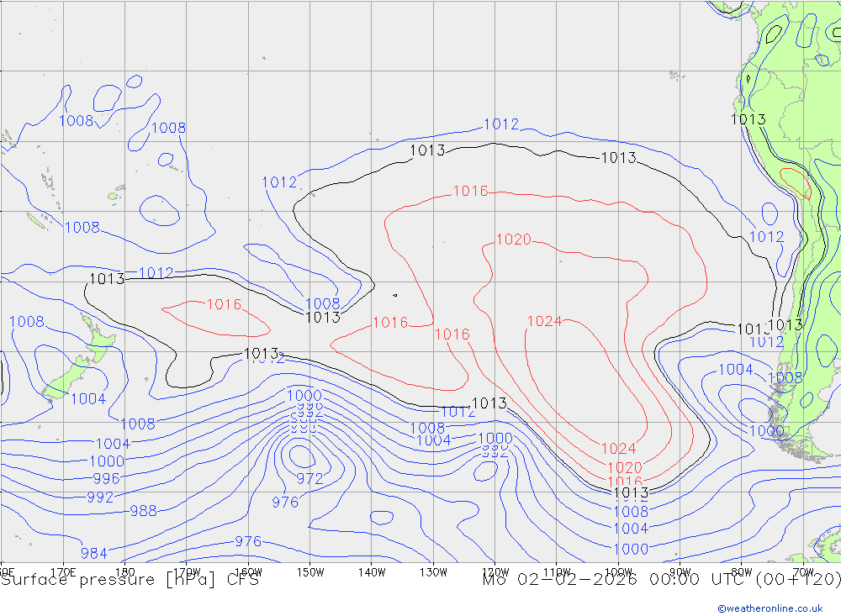Click the 988 isobar label
Image resolution: width=841 pixels, height=616 pixels.
point(143,510)
